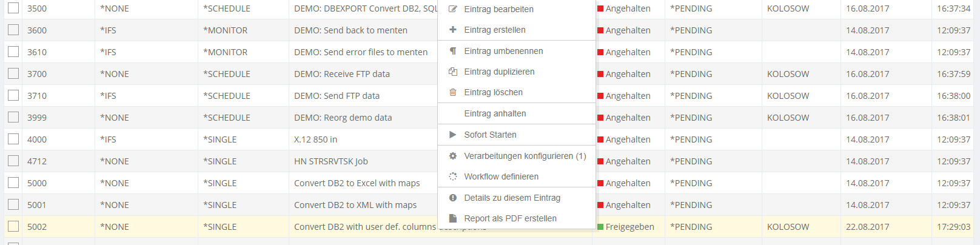Click the info icon for Details zu diesem Eintrag
The image size is (980, 245).
[452, 198]
